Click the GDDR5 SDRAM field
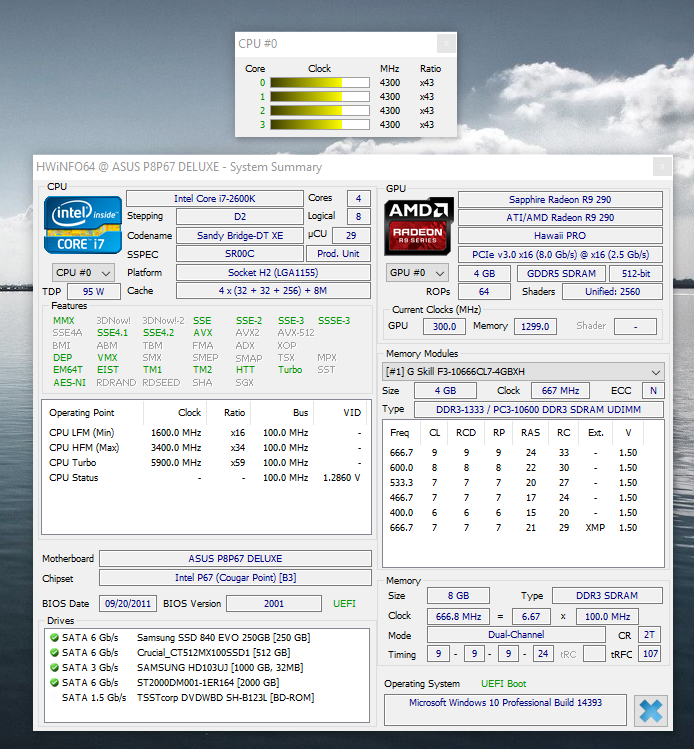This screenshot has width=694, height=749. click(x=561, y=274)
